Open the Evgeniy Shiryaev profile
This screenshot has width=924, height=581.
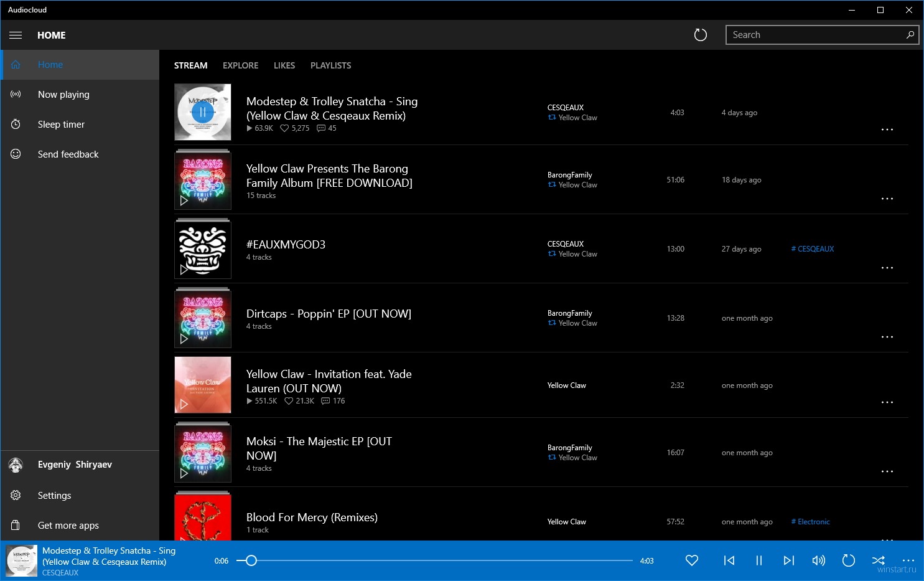click(x=80, y=465)
